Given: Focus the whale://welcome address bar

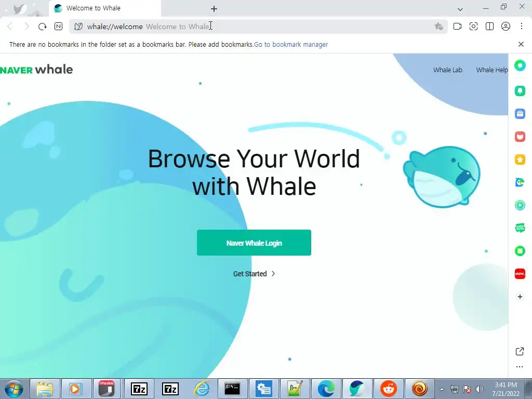Looking at the screenshot, I should pos(258,26).
